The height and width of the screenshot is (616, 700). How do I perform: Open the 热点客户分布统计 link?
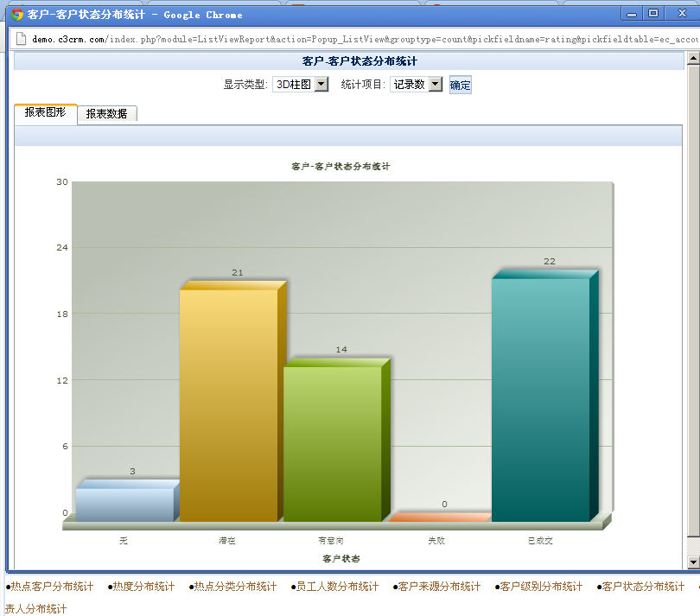pyautogui.click(x=51, y=587)
